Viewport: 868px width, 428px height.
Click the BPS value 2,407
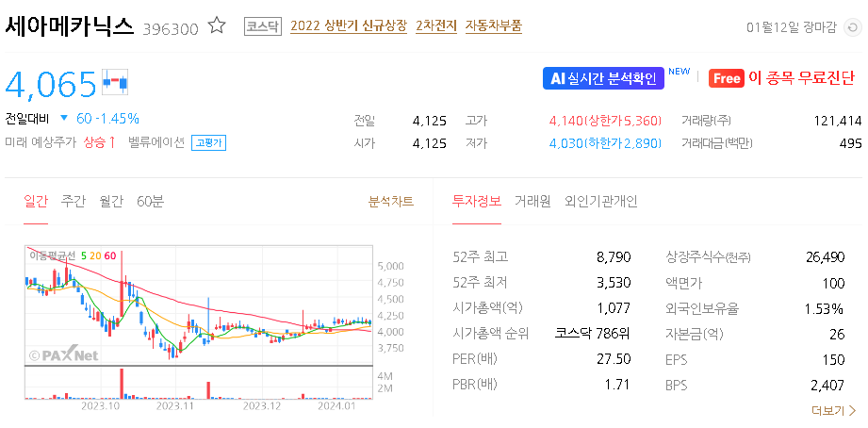[828, 386]
